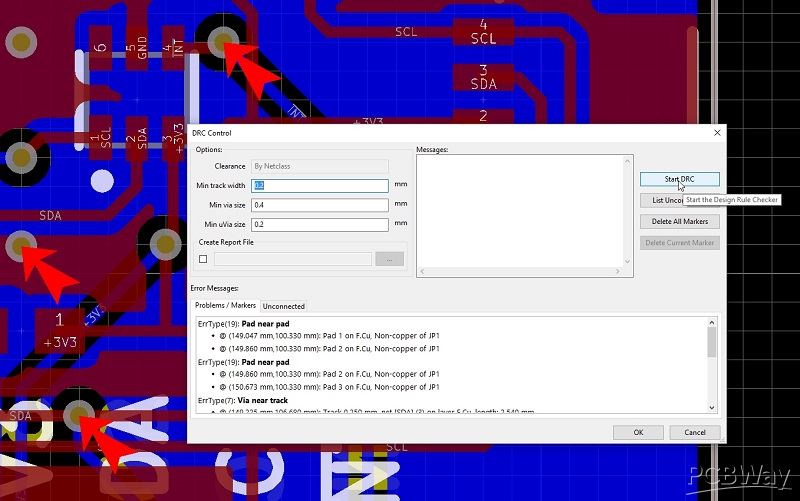Viewport: 800px width, 501px height.
Task: Select the Problems / Markers tab
Action: click(x=226, y=305)
